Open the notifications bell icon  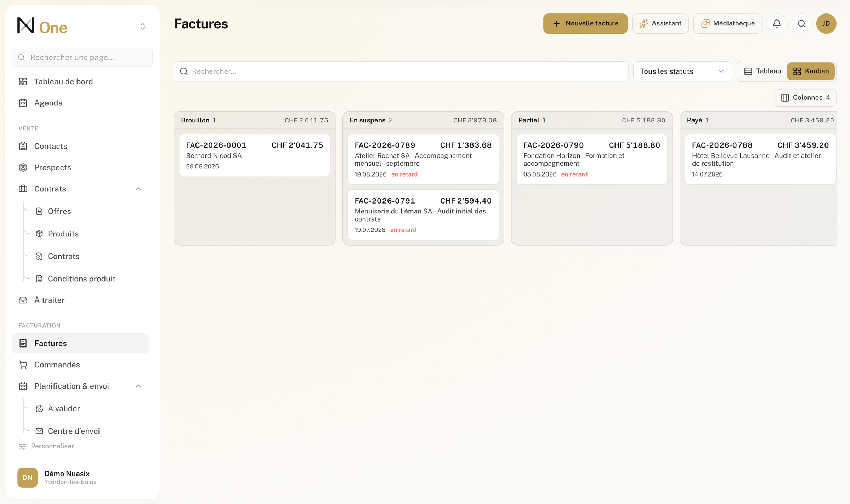click(777, 24)
